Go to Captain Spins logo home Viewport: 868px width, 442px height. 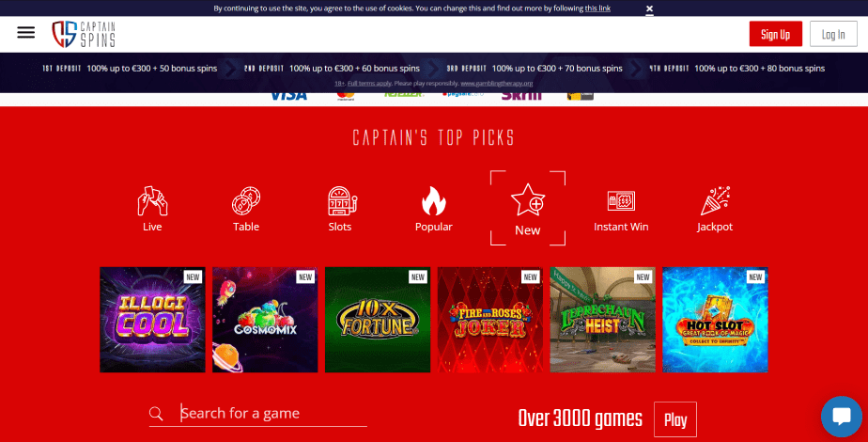coord(84,35)
